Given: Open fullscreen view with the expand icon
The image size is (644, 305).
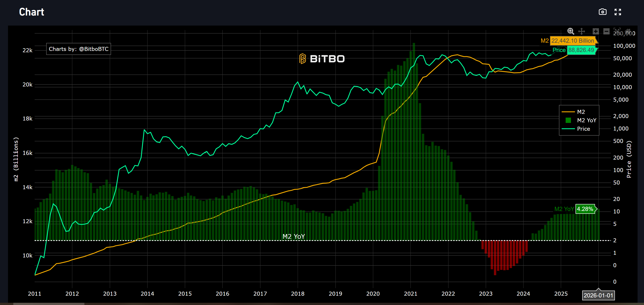Looking at the screenshot, I should (x=618, y=12).
